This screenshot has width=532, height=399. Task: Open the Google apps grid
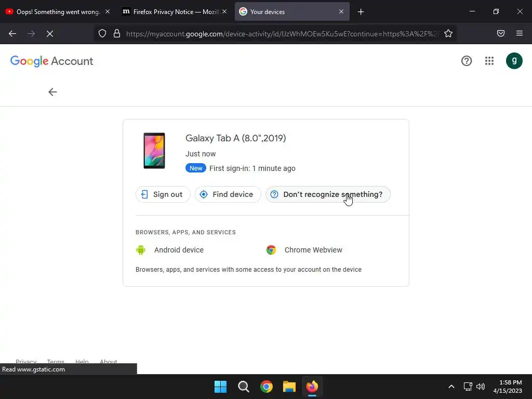click(x=489, y=61)
